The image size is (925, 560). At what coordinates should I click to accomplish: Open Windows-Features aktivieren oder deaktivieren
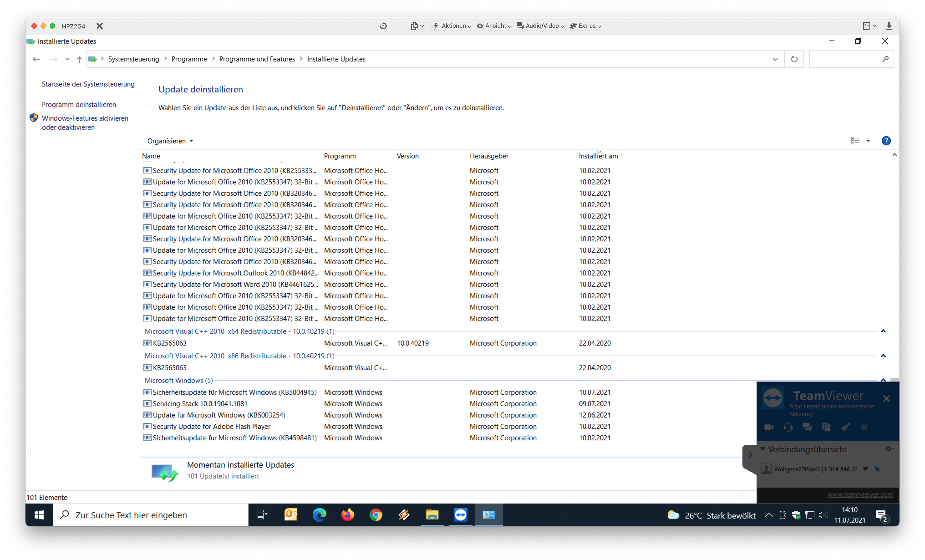pos(85,123)
